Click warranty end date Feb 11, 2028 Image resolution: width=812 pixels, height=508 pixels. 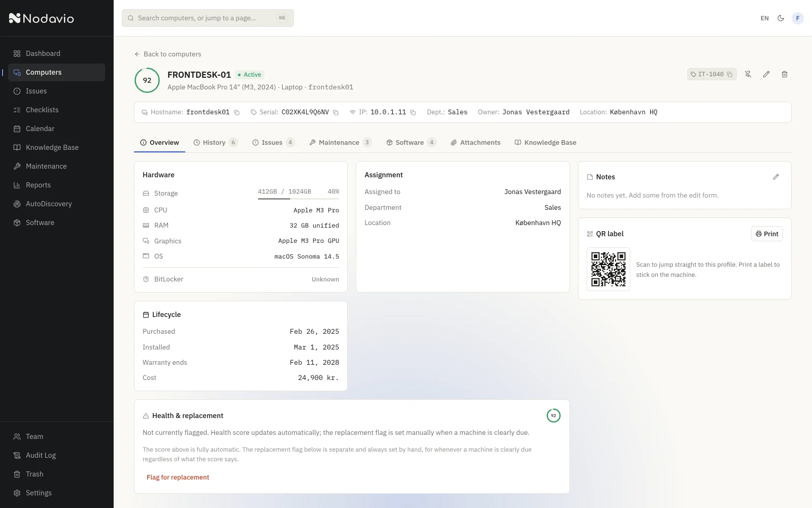tap(314, 363)
